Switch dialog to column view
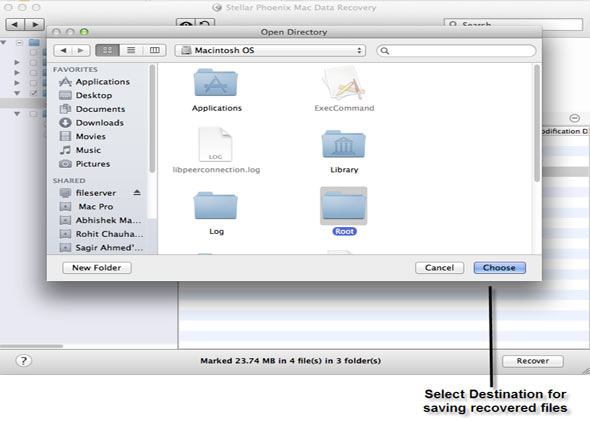The image size is (590, 421). (154, 50)
